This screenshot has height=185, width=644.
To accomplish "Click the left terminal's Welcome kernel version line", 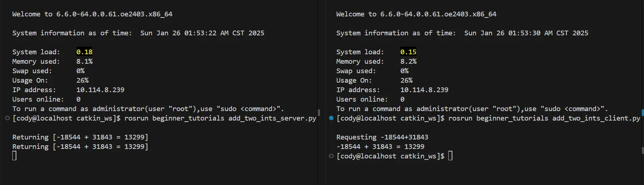I will pyautogui.click(x=92, y=14).
